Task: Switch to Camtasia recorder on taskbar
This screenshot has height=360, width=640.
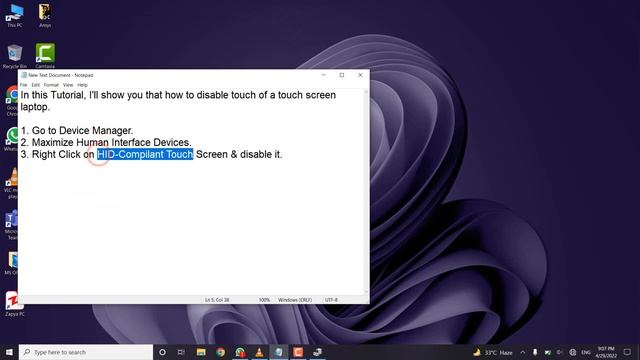Action: [298, 352]
